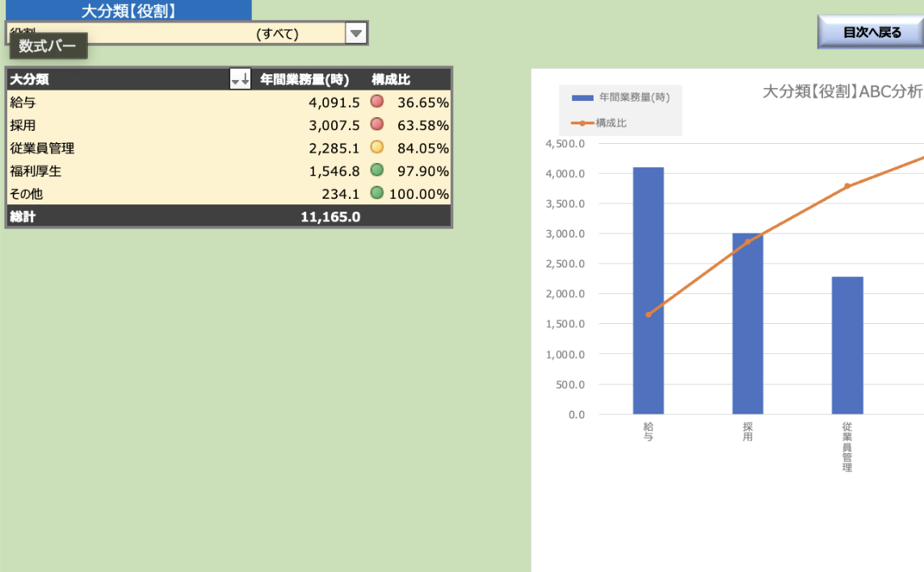Click the 構成比 column header
924x572 pixels.
[x=391, y=79]
